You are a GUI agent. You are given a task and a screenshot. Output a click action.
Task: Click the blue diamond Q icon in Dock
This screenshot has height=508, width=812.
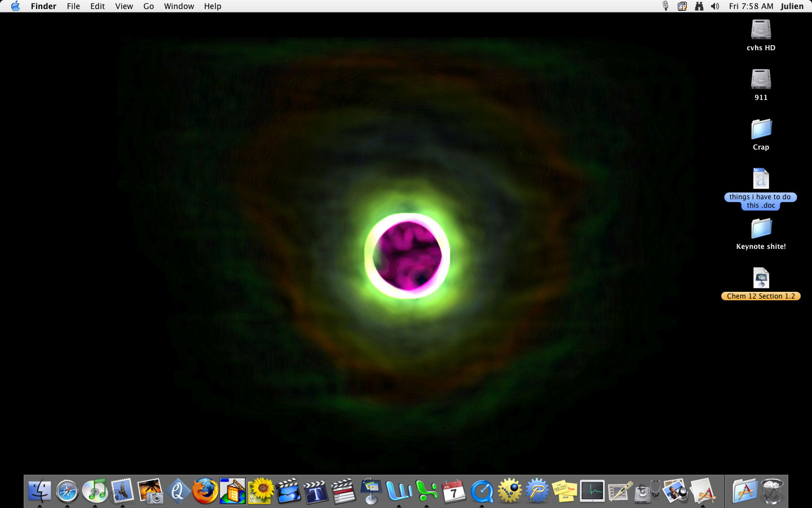point(178,491)
